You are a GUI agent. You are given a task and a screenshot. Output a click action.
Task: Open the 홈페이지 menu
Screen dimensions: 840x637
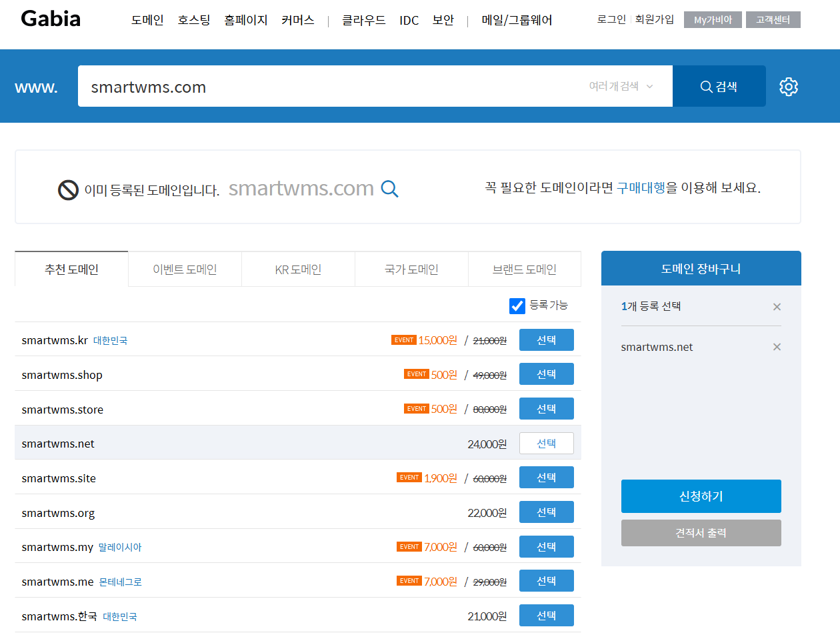(246, 20)
